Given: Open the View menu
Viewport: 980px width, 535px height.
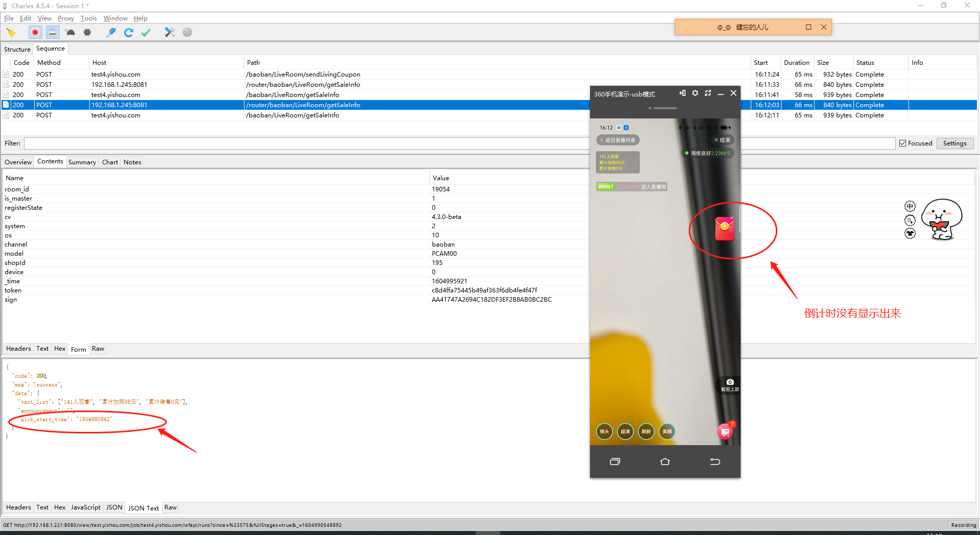Looking at the screenshot, I should [x=44, y=18].
